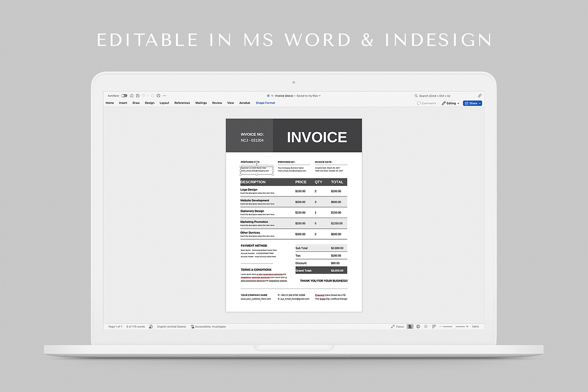This screenshot has height=392, width=588.
Task: Click English (United States) language
Action: [171, 326]
